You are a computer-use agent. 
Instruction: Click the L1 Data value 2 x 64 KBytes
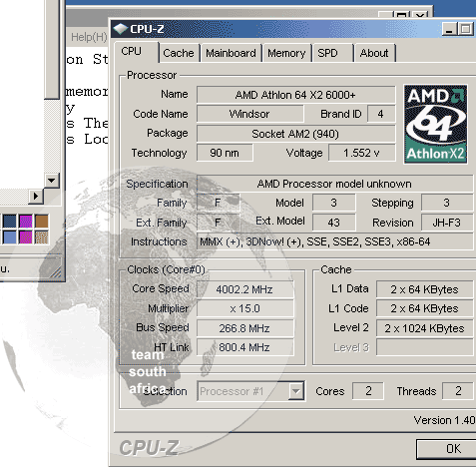pos(425,289)
